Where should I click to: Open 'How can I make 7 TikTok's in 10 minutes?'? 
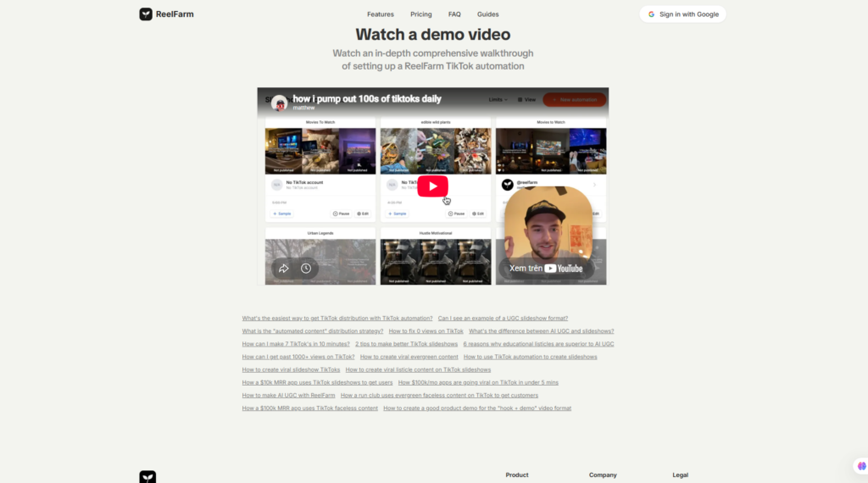296,343
